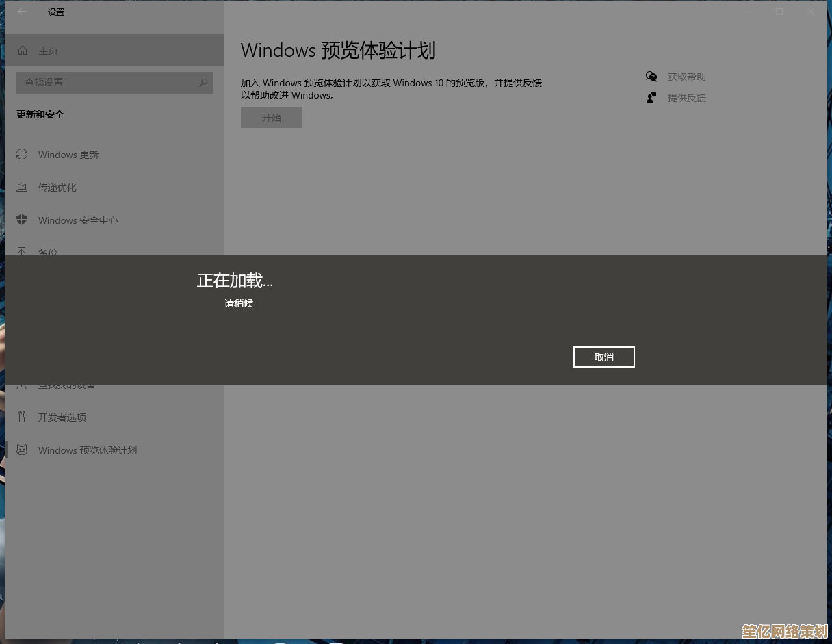Select 开发者选项 in the sidebar
832x644 pixels.
(x=62, y=417)
